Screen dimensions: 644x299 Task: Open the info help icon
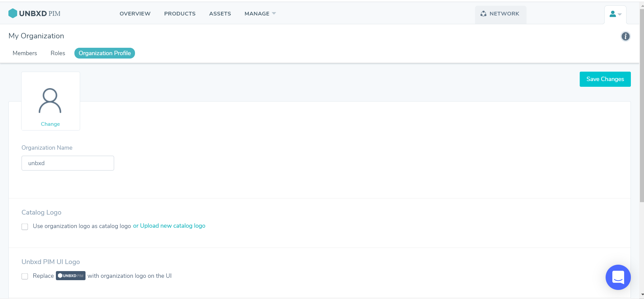coord(625,36)
